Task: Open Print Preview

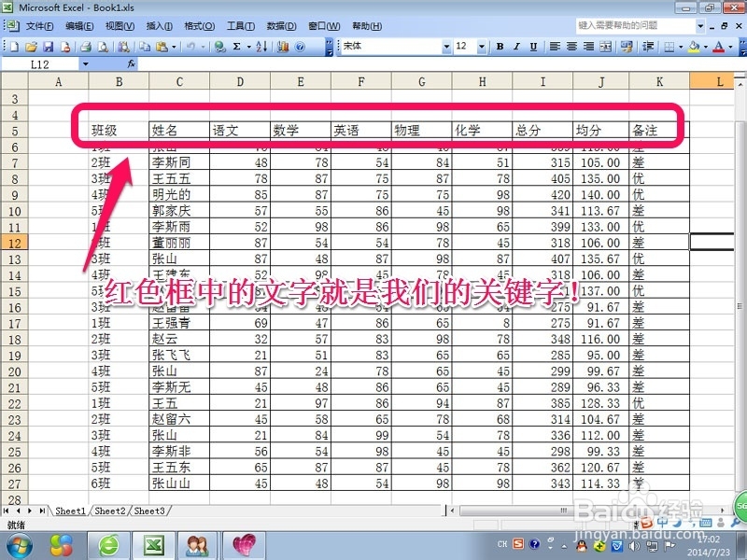Action: [x=103, y=46]
